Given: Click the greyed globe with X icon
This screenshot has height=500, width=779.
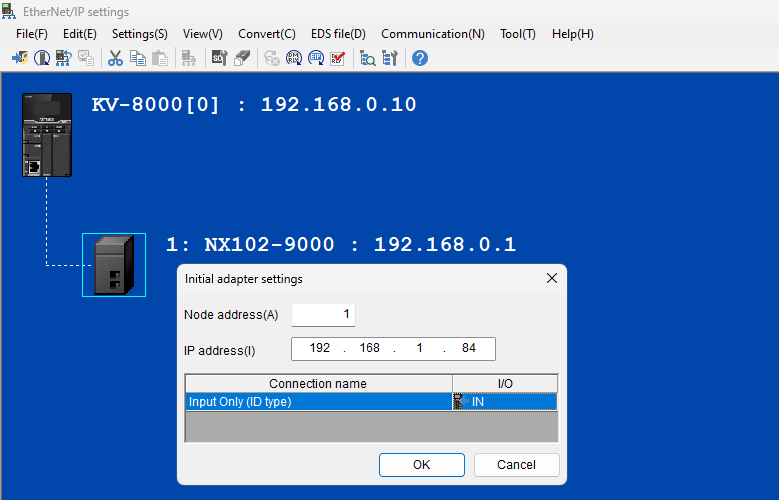Looking at the screenshot, I should click(272, 58).
